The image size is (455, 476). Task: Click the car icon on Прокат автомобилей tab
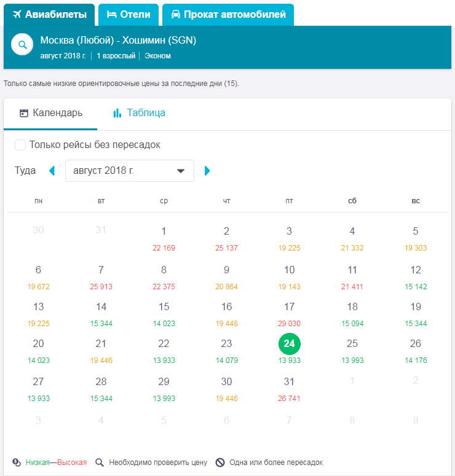pos(176,14)
